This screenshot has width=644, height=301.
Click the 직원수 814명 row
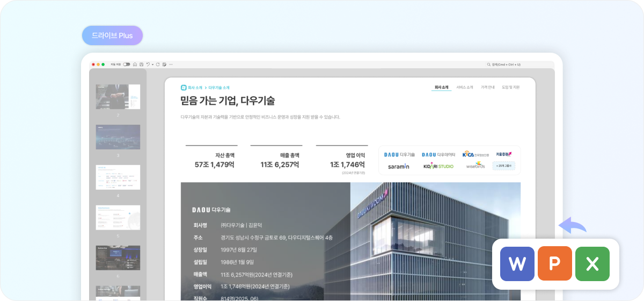tap(225, 298)
